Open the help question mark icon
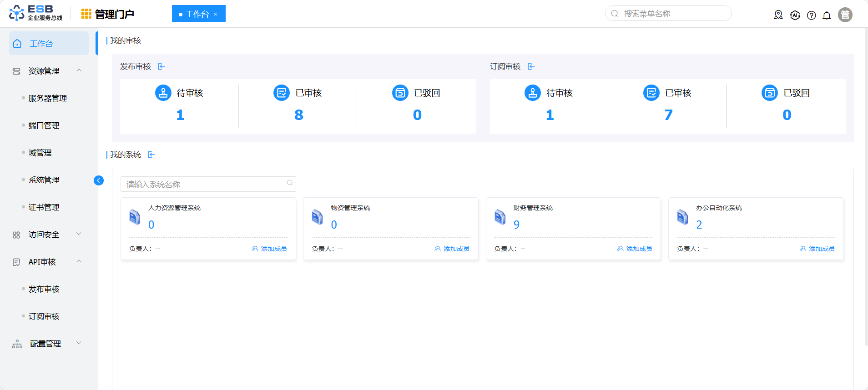868x390 pixels. coord(811,15)
